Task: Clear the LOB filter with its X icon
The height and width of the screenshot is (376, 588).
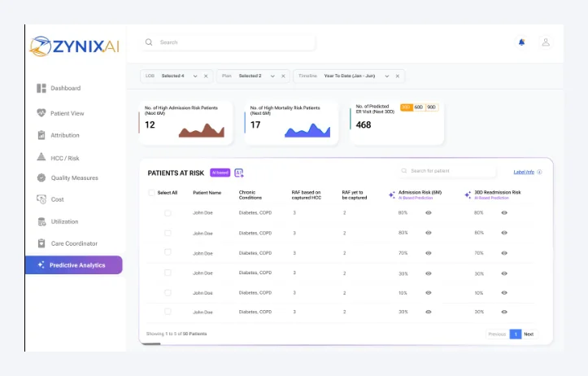Action: 206,76
